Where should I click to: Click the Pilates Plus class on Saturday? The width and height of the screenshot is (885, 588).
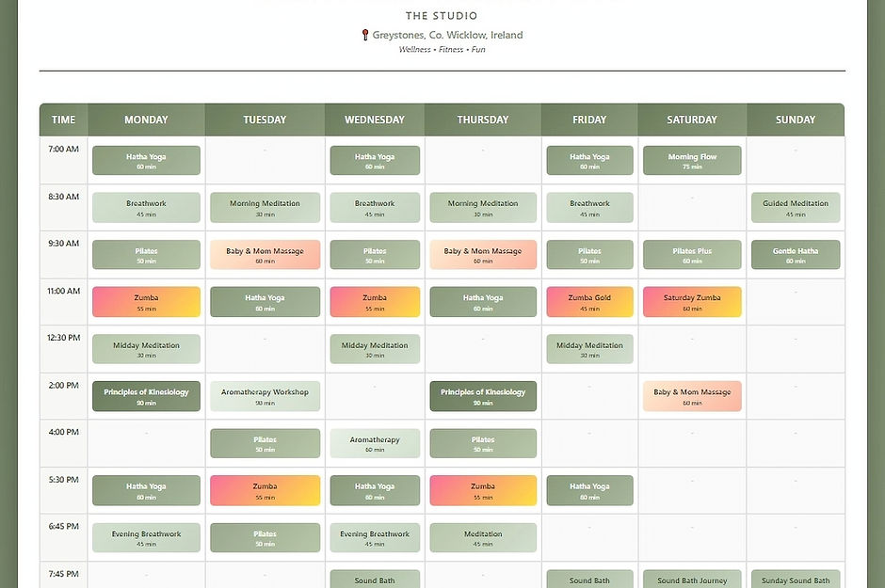[691, 254]
